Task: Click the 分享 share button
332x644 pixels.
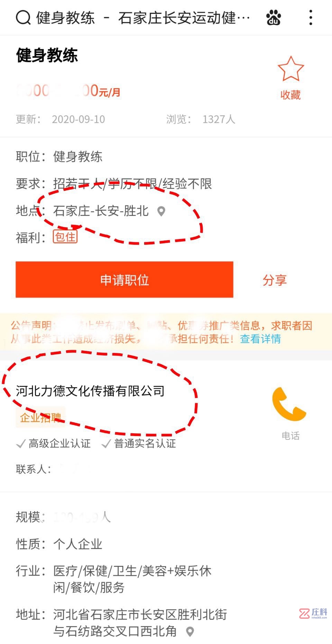Action: (x=275, y=280)
